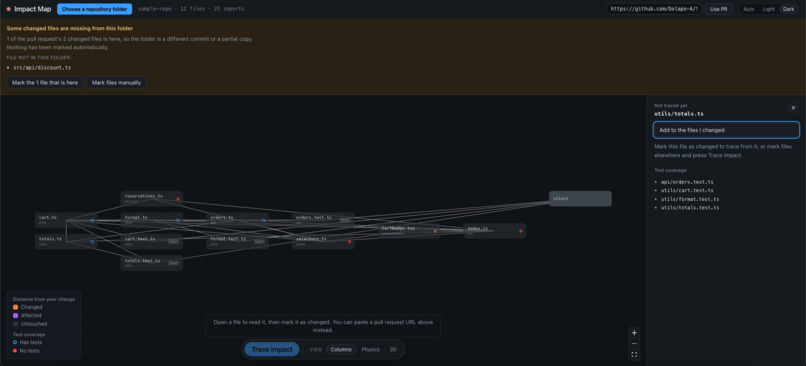Open the totals.ts node
Image resolution: width=806 pixels, height=366 pixels.
tap(66, 242)
